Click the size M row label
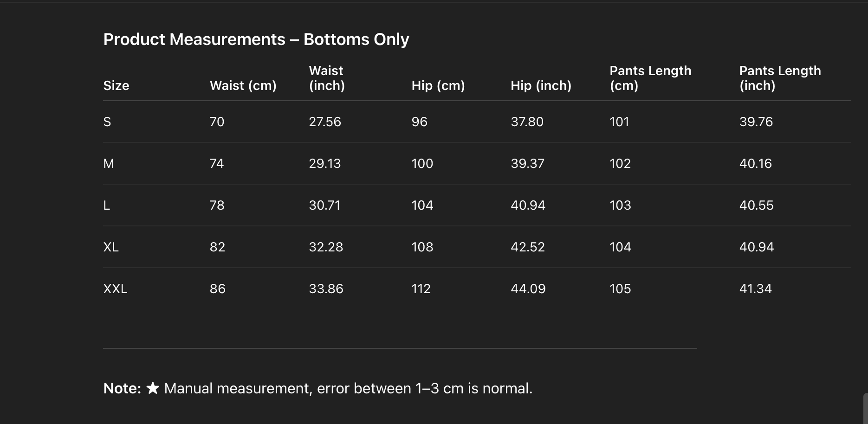868x424 pixels. click(x=109, y=163)
